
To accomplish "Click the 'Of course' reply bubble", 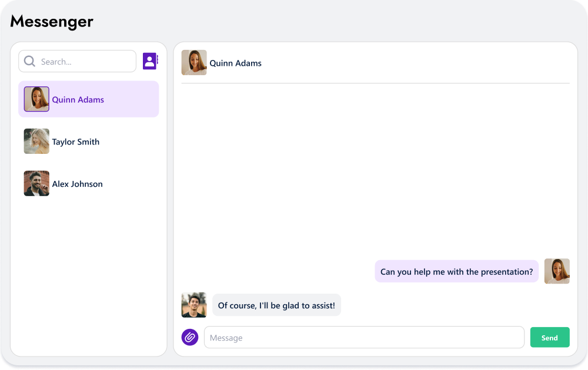I will (x=276, y=305).
